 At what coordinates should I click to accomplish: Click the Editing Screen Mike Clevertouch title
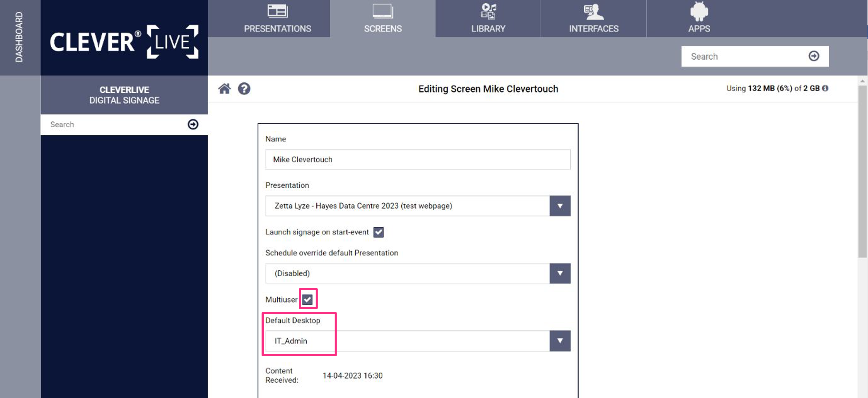pyautogui.click(x=488, y=89)
